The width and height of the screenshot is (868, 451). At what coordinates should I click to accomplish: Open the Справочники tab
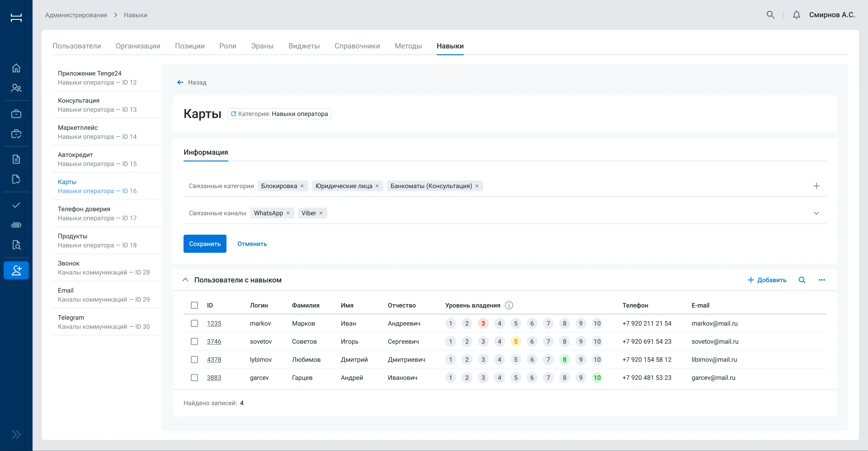click(357, 46)
